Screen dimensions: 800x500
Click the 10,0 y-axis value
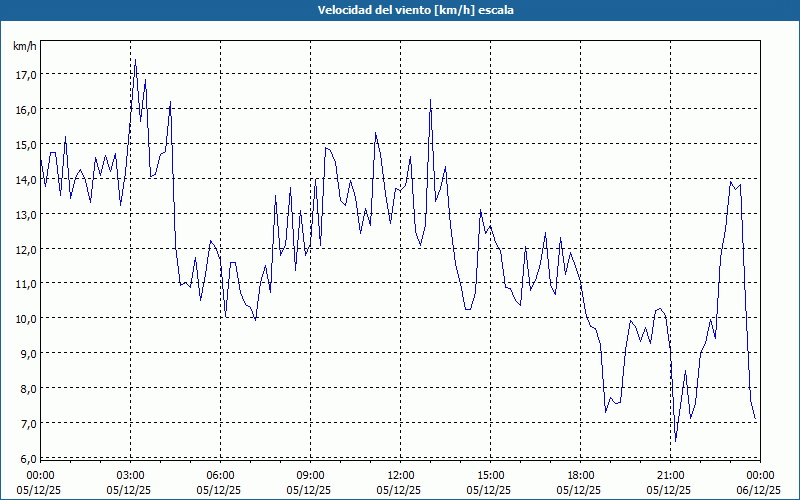(x=27, y=319)
